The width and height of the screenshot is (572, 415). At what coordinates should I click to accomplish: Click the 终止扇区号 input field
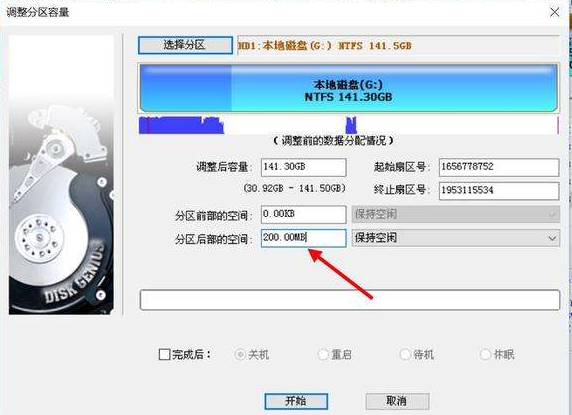[499, 191]
